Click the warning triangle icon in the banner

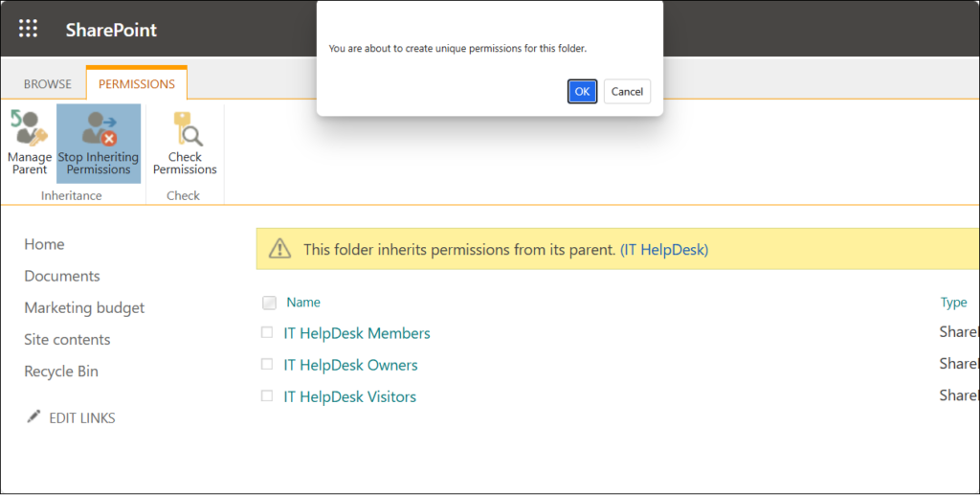click(x=279, y=249)
